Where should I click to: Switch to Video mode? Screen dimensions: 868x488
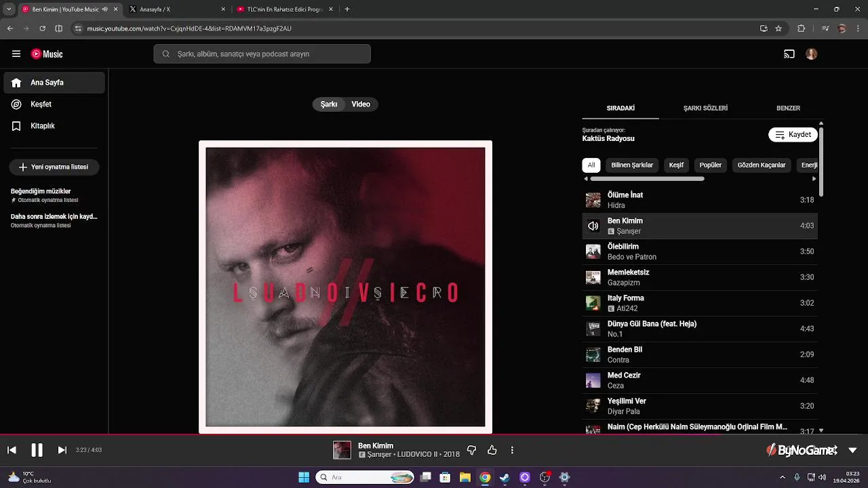[361, 104]
